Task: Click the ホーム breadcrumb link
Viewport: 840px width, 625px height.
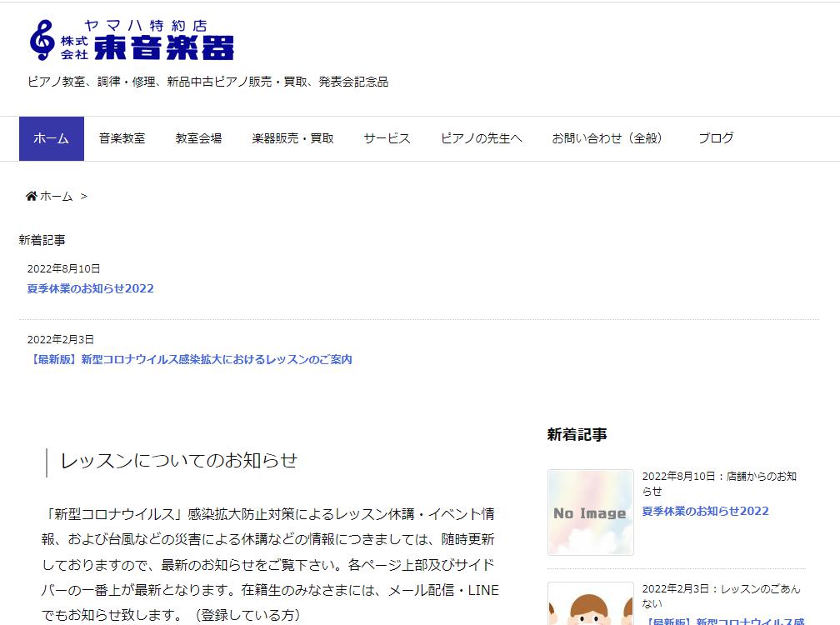Action: pos(57,197)
